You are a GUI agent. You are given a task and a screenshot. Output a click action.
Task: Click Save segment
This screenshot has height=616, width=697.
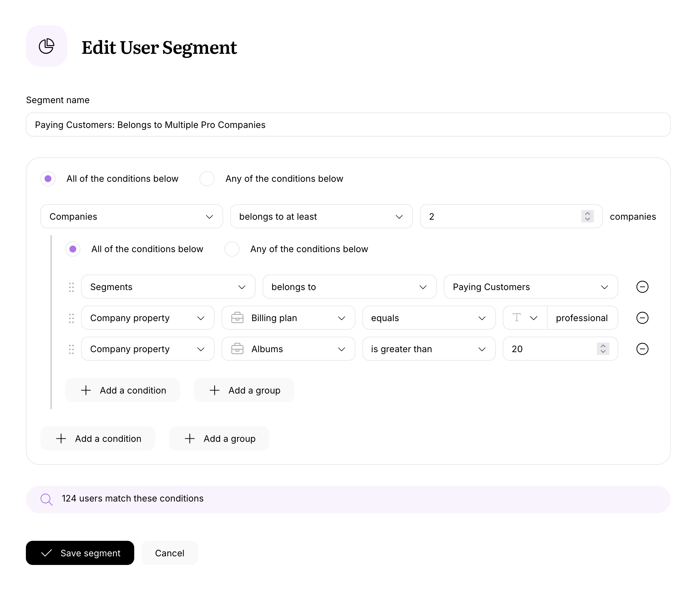coord(80,553)
